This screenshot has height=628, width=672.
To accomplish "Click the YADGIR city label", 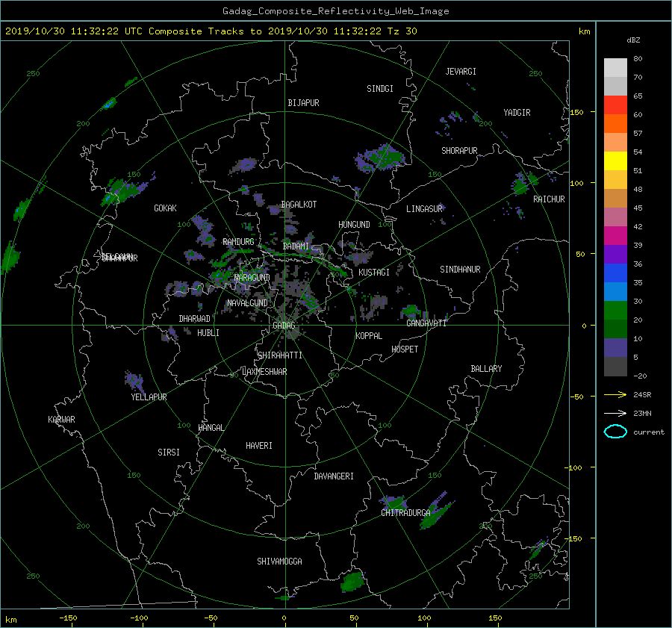I will pos(517,113).
